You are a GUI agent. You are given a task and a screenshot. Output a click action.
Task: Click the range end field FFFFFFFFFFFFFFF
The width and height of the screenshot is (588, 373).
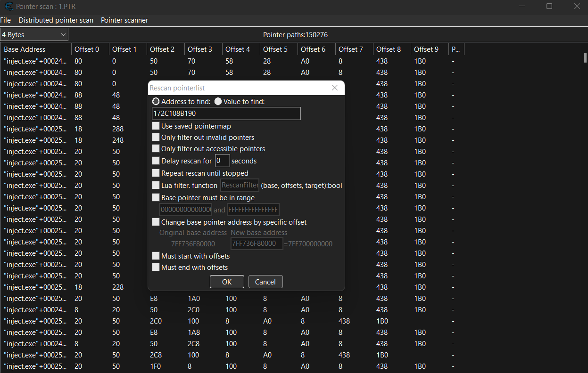point(253,210)
